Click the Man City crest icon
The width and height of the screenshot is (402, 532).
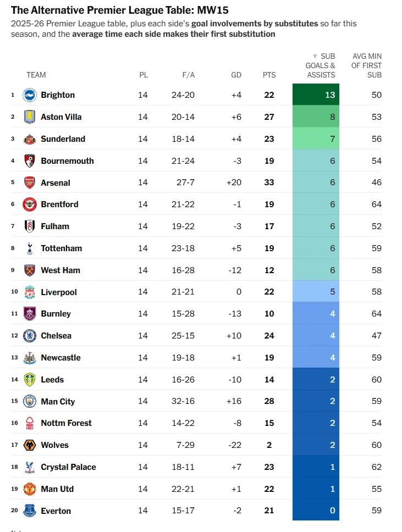(29, 402)
